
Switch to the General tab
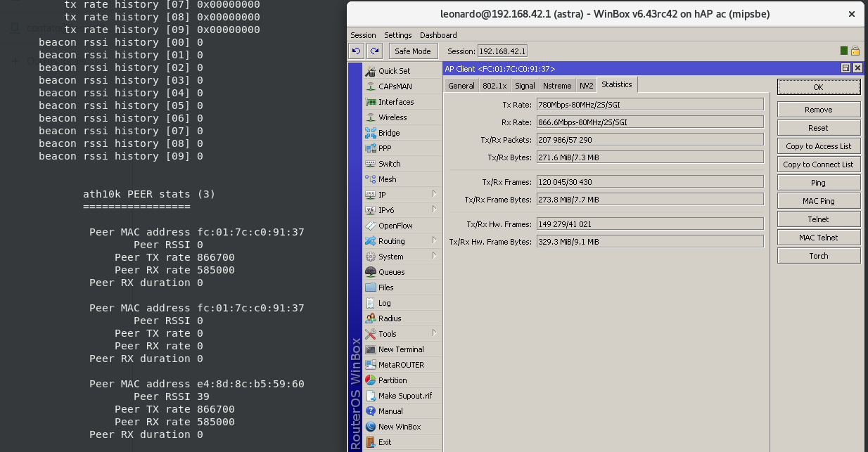[461, 86]
